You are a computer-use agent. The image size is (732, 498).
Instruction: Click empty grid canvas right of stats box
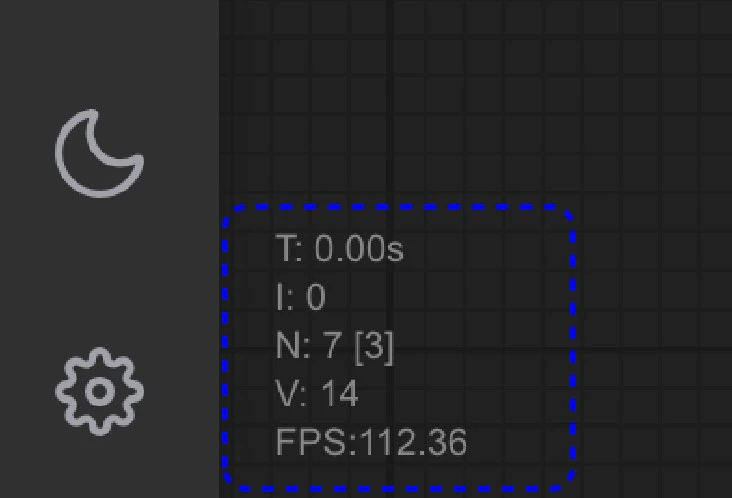coord(654,348)
